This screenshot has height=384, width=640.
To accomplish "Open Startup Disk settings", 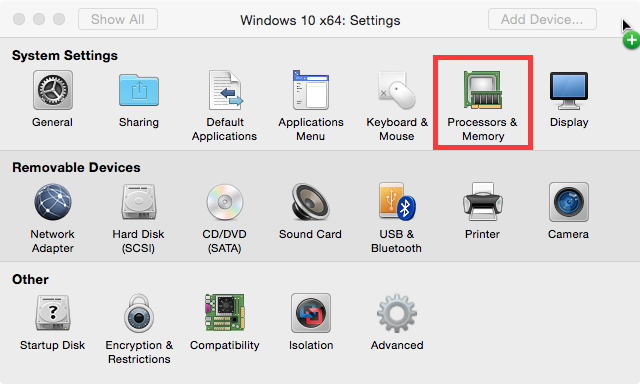I will coord(53,313).
